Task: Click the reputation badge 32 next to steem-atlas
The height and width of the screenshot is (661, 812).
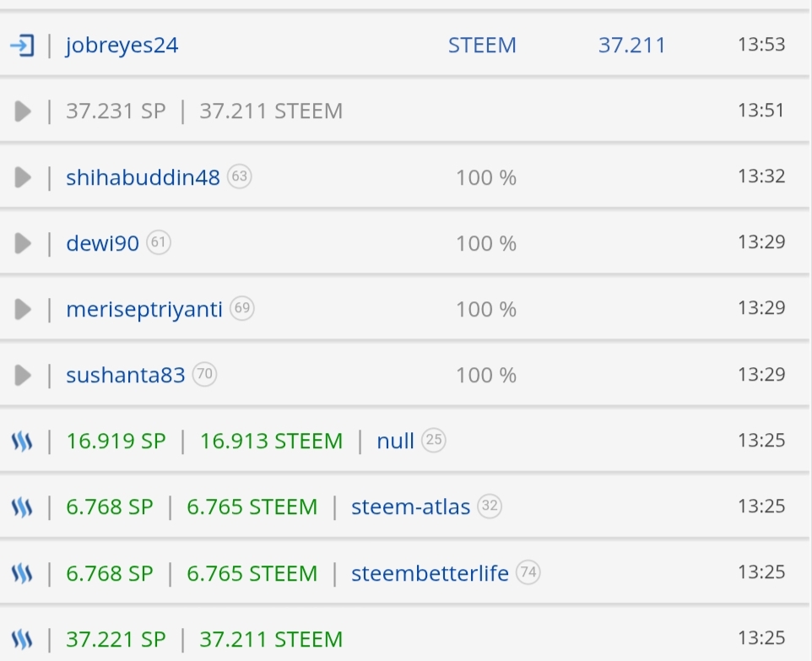Action: coord(490,507)
